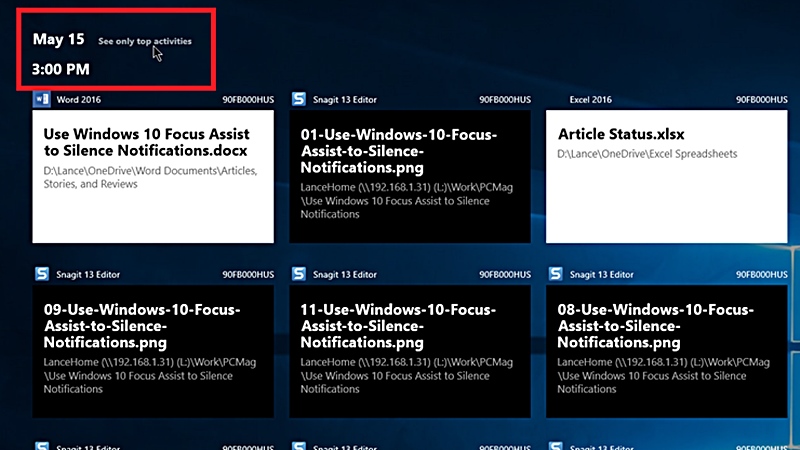Click Snagit icon above the 08-Use-Windows-10 card
800x450 pixels.
point(554,274)
